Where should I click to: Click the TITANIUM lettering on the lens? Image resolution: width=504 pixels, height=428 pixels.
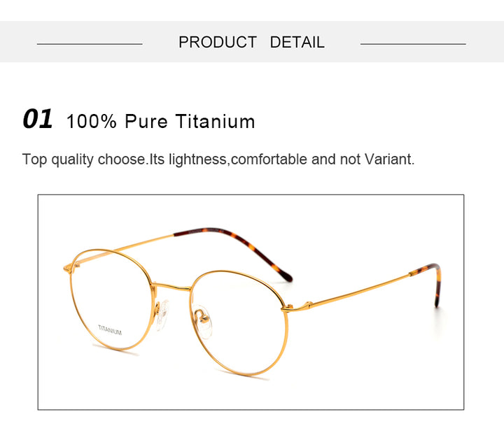point(110,330)
